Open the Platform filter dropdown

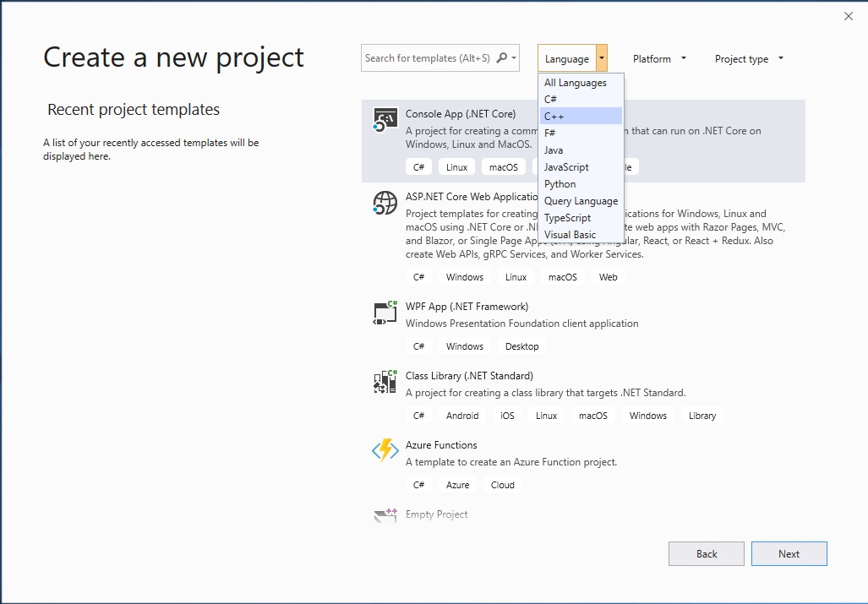tap(659, 58)
